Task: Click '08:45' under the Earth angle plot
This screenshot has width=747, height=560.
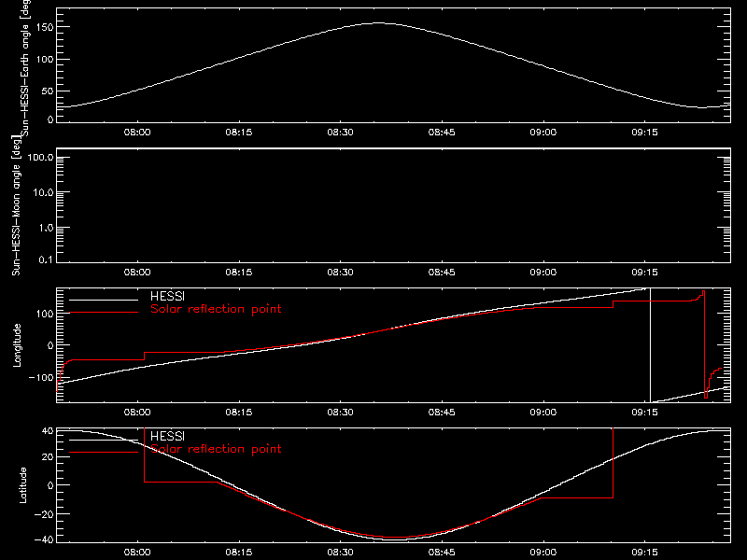Action: (x=442, y=133)
